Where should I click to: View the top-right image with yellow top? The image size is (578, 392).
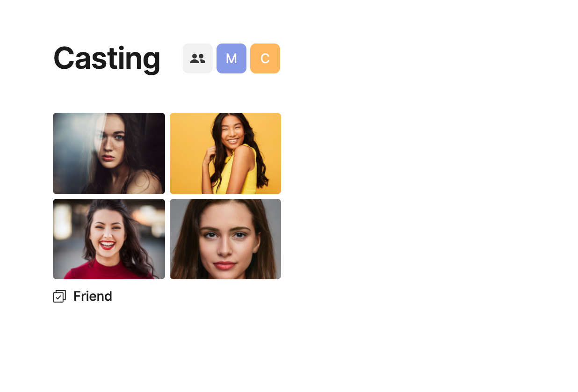pyautogui.click(x=225, y=153)
